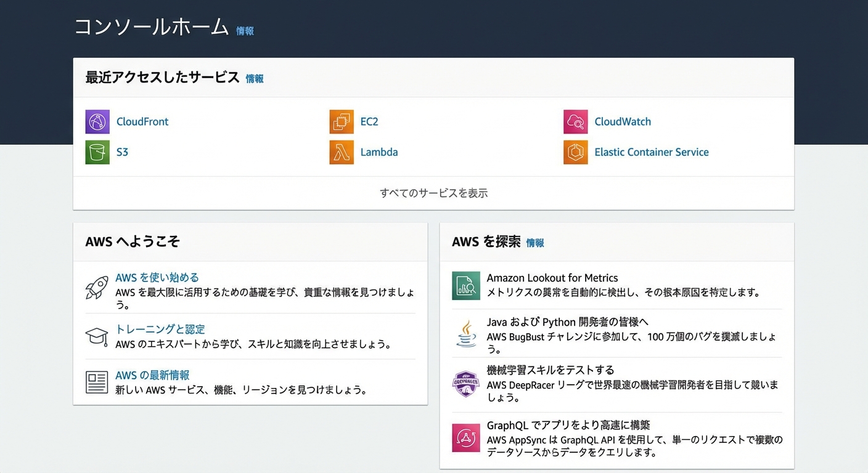Click the AWS AppSync icon
The width and height of the screenshot is (868, 473).
click(465, 438)
